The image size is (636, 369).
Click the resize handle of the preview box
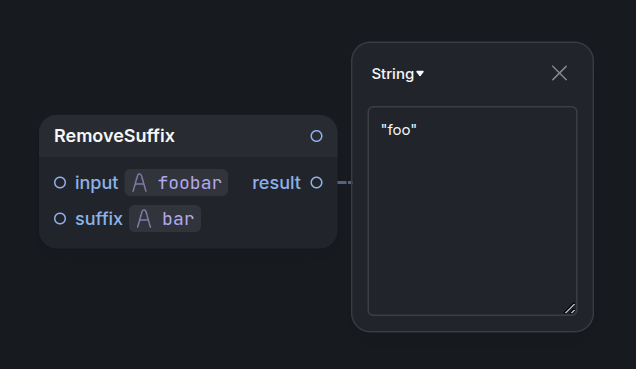pos(570,309)
